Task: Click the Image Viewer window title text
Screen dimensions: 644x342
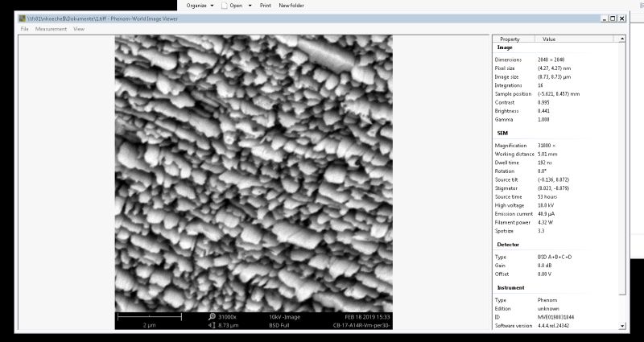Action: coord(103,19)
